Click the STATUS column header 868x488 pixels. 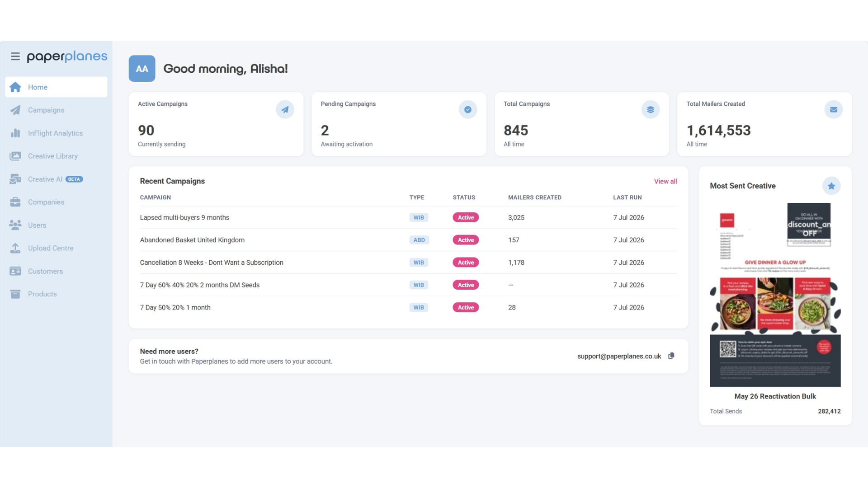pos(464,197)
